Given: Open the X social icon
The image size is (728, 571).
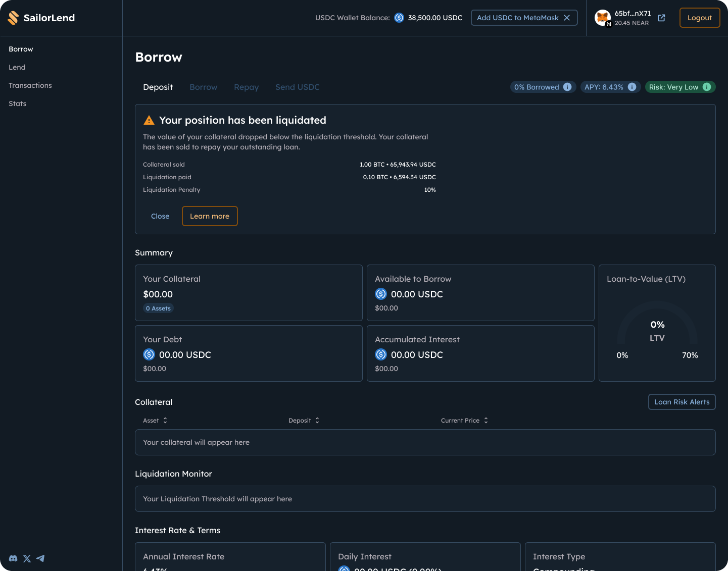Looking at the screenshot, I should 27,558.
